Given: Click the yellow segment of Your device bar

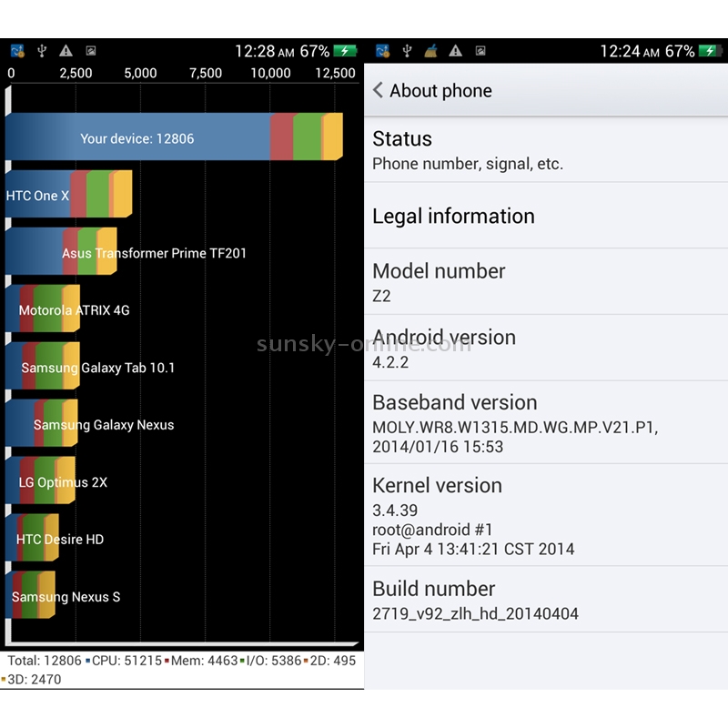Looking at the screenshot, I should coord(332,137).
